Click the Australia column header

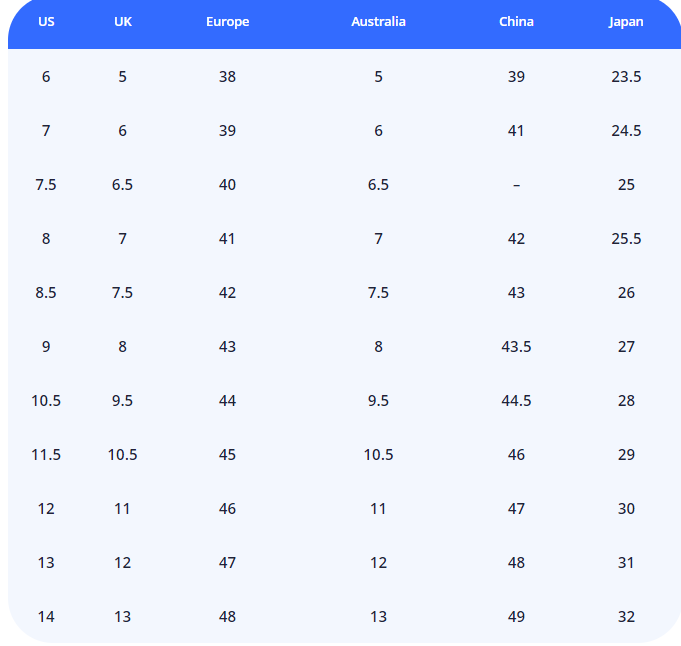pyautogui.click(x=378, y=22)
